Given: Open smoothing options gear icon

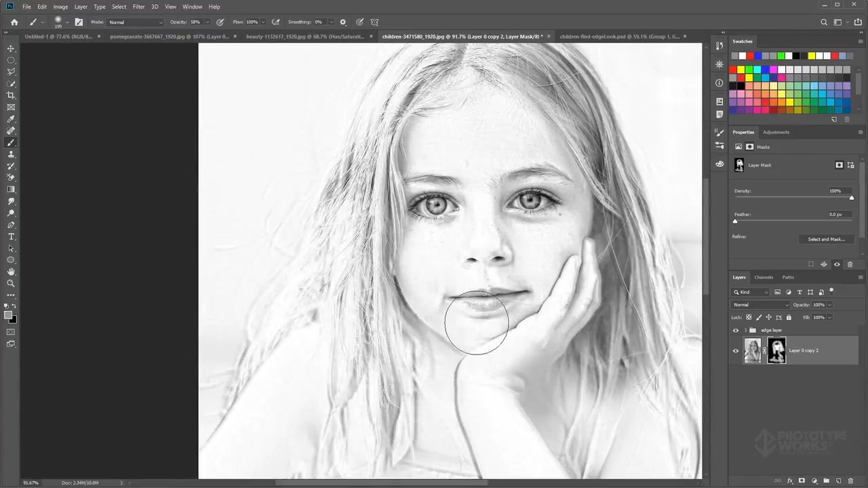Looking at the screenshot, I should pos(342,22).
